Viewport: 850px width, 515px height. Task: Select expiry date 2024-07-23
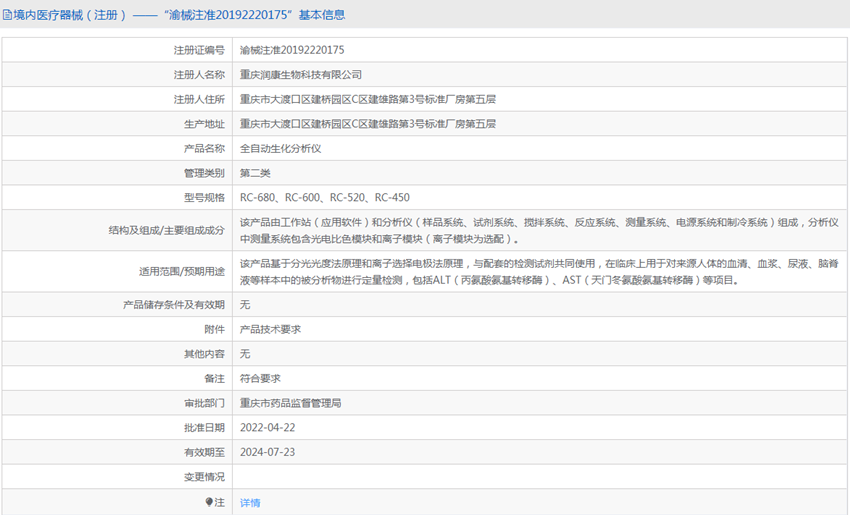pyautogui.click(x=267, y=452)
